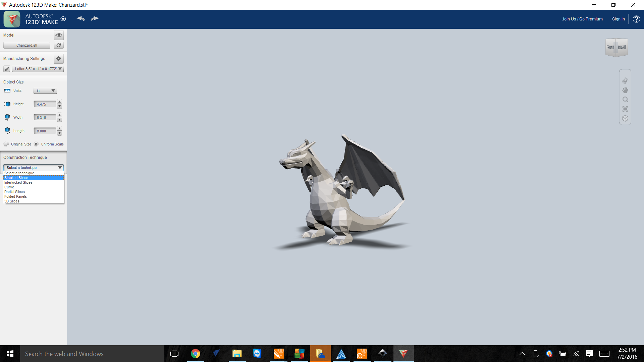The height and width of the screenshot is (362, 644).
Task: Open the Action Center notifications icon
Action: coord(589,354)
